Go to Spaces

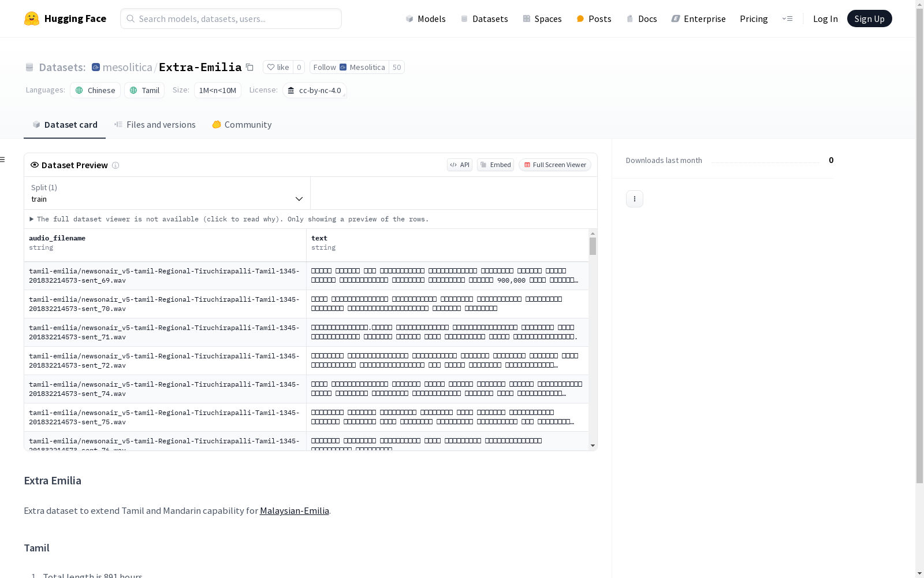[x=542, y=18]
